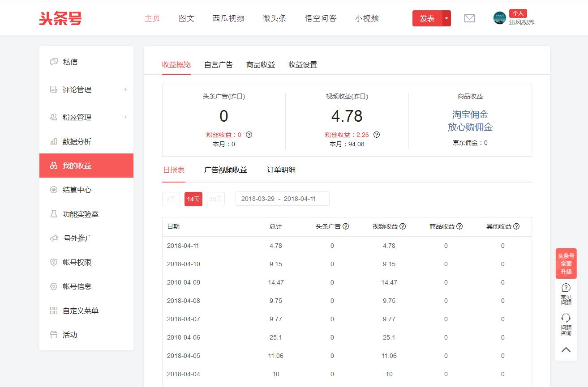Click the 个人 badge near the username
Image resolution: width=588 pixels, height=387 pixels.
coord(518,13)
